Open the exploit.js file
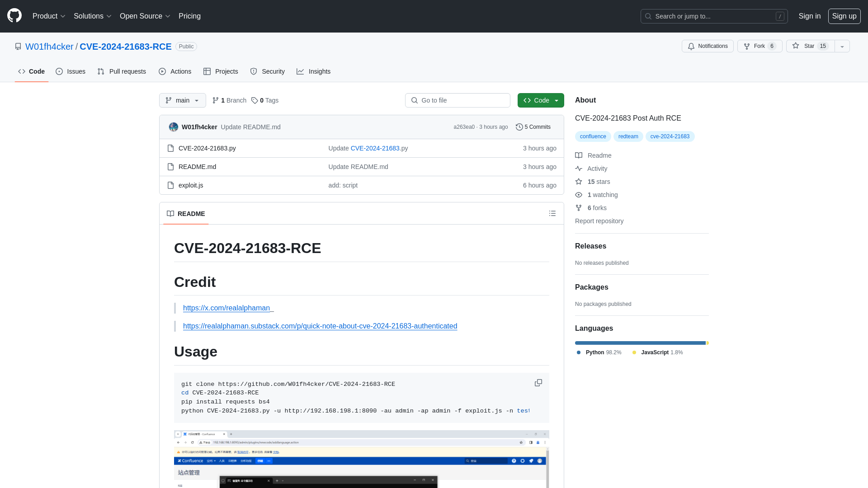868x488 pixels. (191, 185)
